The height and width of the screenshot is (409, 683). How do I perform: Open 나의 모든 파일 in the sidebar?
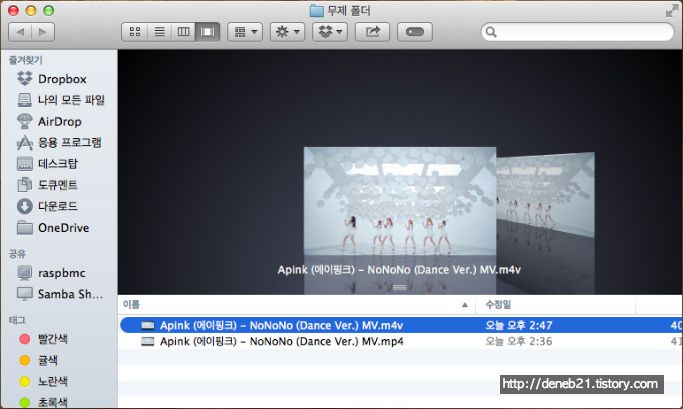point(61,100)
